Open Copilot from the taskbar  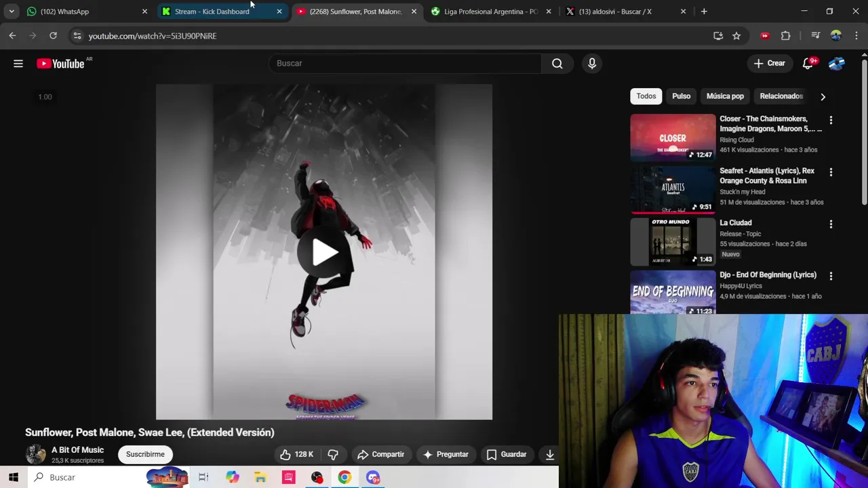[x=232, y=477]
